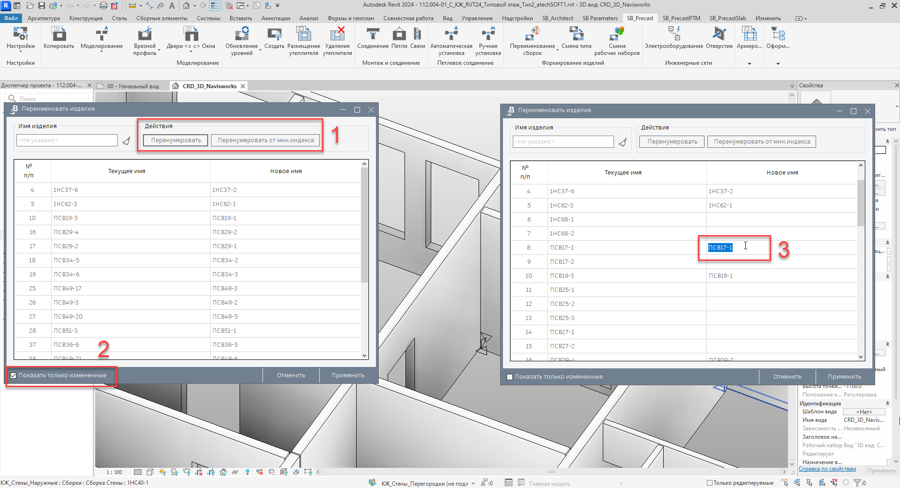Click Перенумеровать от мин.индекса in right dialog
The image size is (900, 488).
point(762,142)
